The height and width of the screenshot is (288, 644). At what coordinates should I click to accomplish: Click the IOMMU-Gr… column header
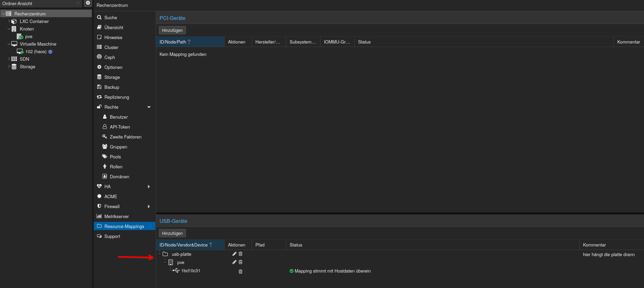[x=337, y=42]
